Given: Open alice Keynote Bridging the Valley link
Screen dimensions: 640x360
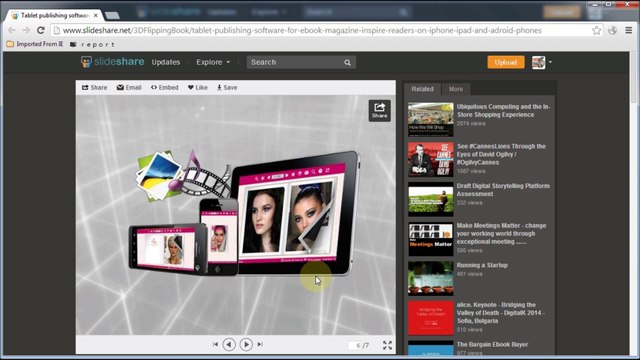Looking at the screenshot, I should [x=501, y=313].
